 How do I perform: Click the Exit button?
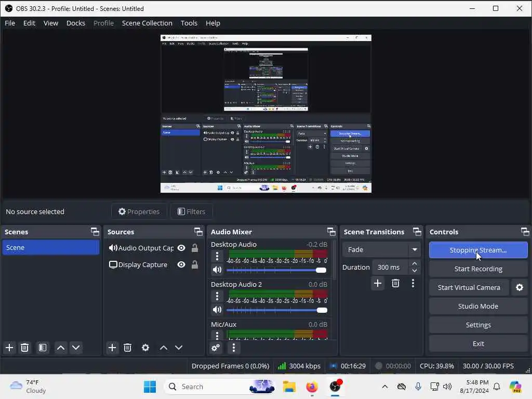pyautogui.click(x=478, y=343)
